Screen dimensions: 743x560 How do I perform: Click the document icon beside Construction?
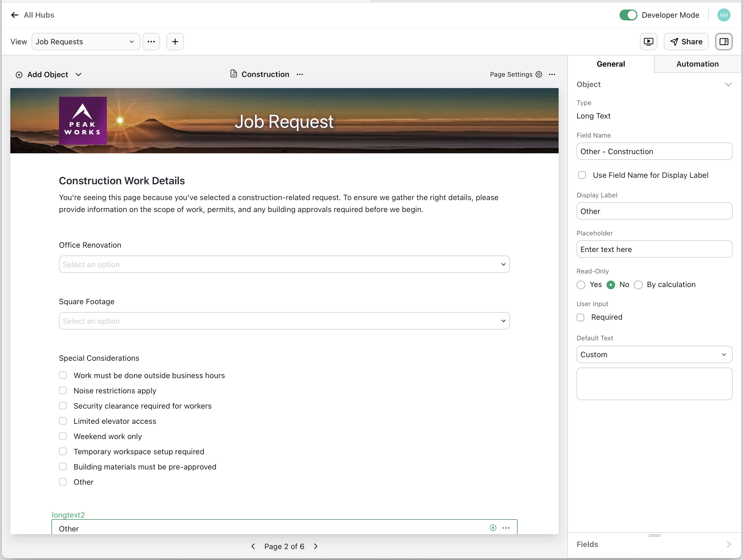[x=234, y=74]
